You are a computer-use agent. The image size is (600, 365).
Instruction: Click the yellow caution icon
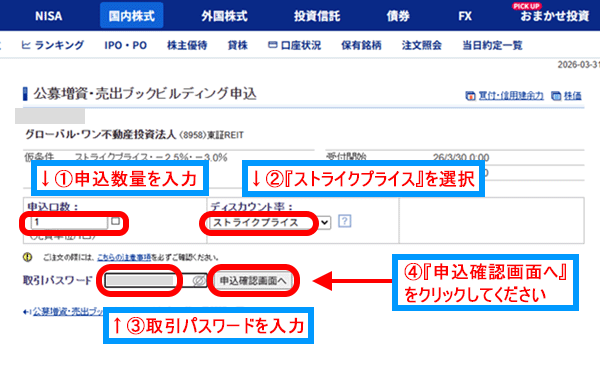click(x=28, y=257)
